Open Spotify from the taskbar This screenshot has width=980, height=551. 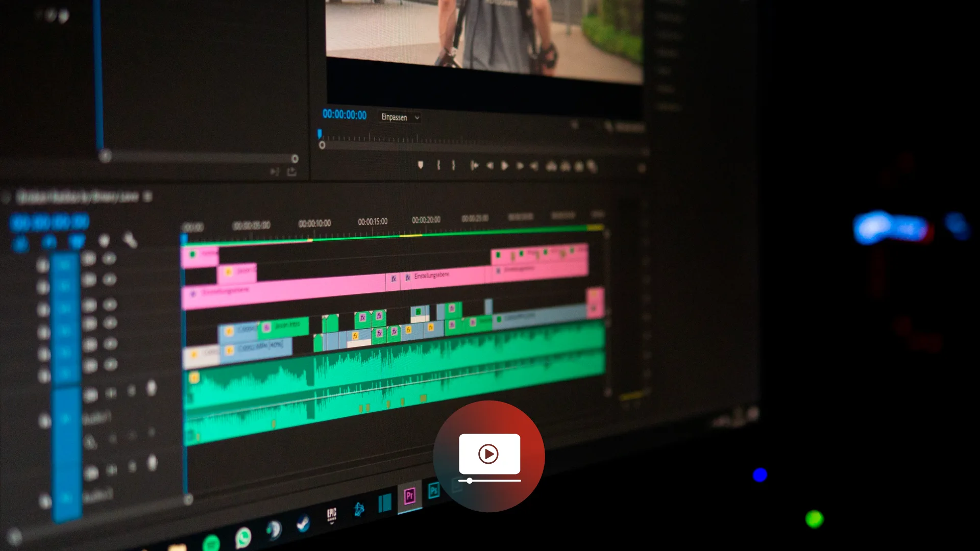pyautogui.click(x=211, y=543)
